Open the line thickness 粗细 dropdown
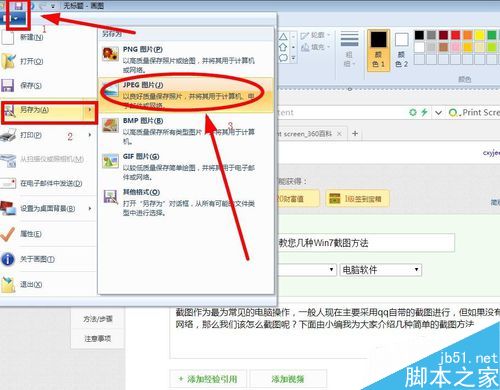Image resolution: width=500 pixels, height=390 pixels. pyautogui.click(x=349, y=49)
